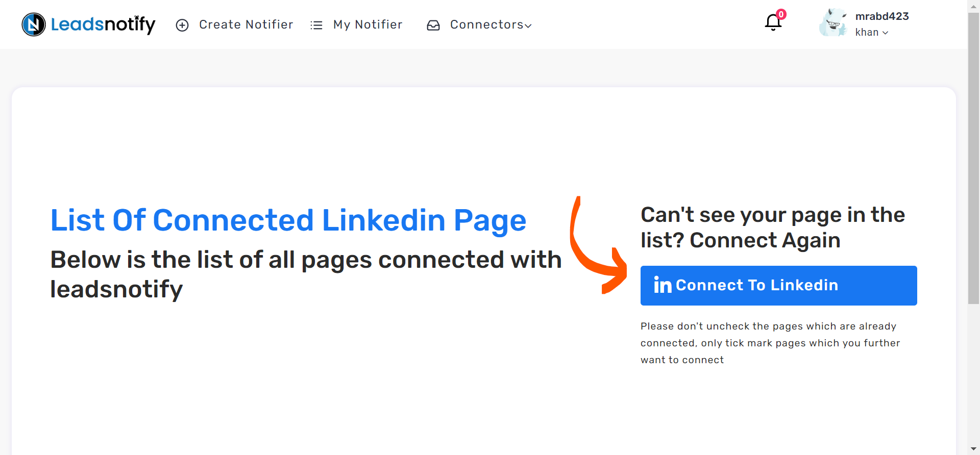This screenshot has width=980, height=455.
Task: Click the vertical scrollbar thumb
Action: point(973,158)
